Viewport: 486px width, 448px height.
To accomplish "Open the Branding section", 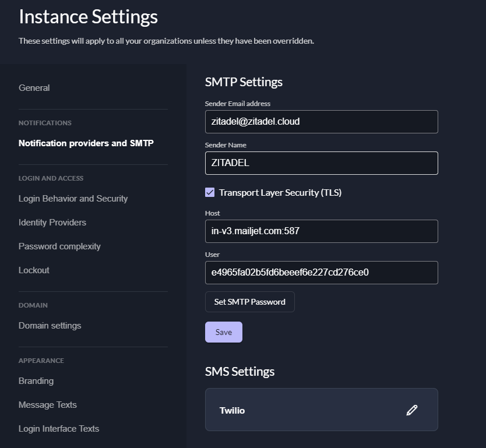I will [36, 381].
